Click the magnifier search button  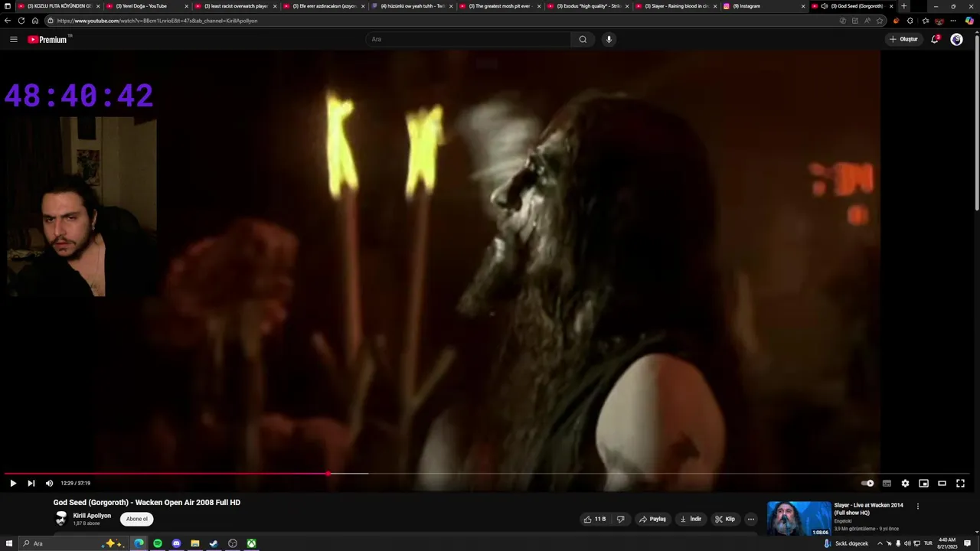click(583, 39)
